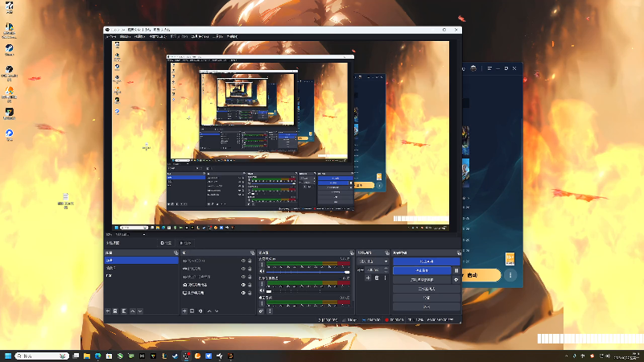Select the highlighted scene in Scenes list
Image resolution: width=644 pixels, height=362 pixels.
142,260
